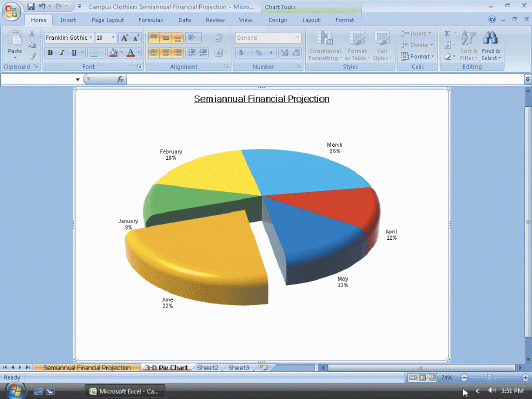Image resolution: width=532 pixels, height=399 pixels.
Task: Open the Franklin Gothic font name dropdown
Action: pyautogui.click(x=91, y=37)
